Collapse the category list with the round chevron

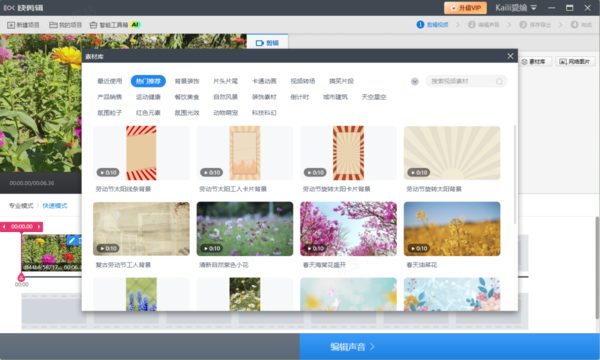[414, 81]
